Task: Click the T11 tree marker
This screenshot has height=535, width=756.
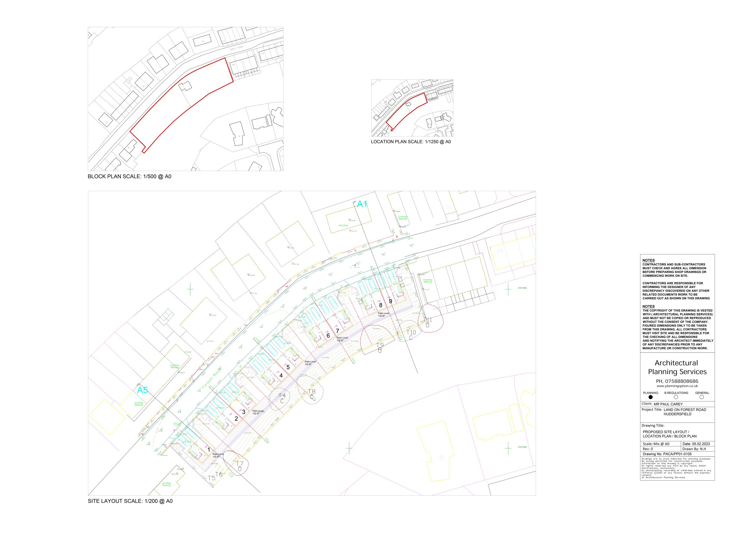Action: click(x=428, y=320)
